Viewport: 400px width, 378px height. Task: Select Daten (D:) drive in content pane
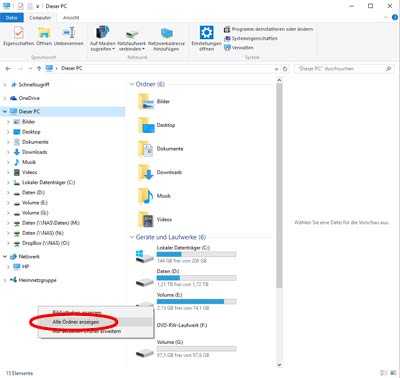186,278
